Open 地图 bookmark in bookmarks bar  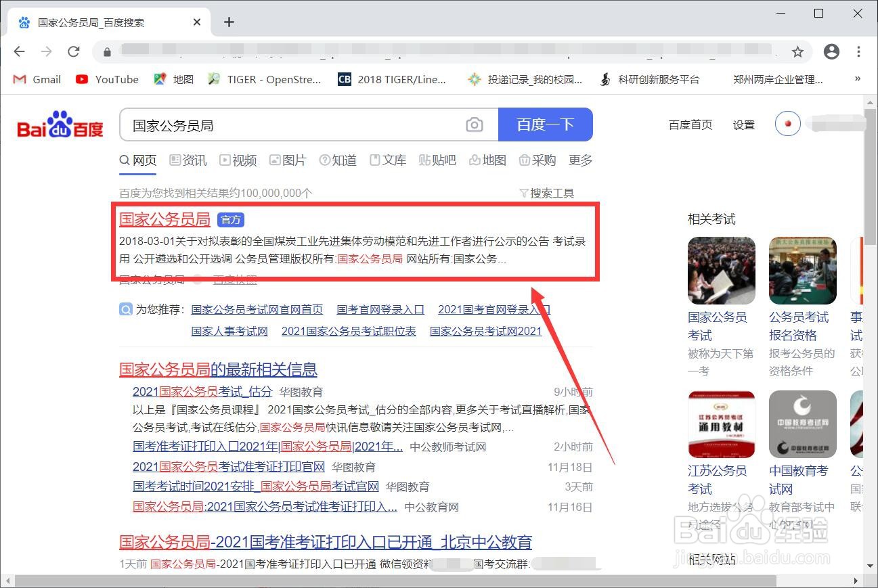pos(173,79)
